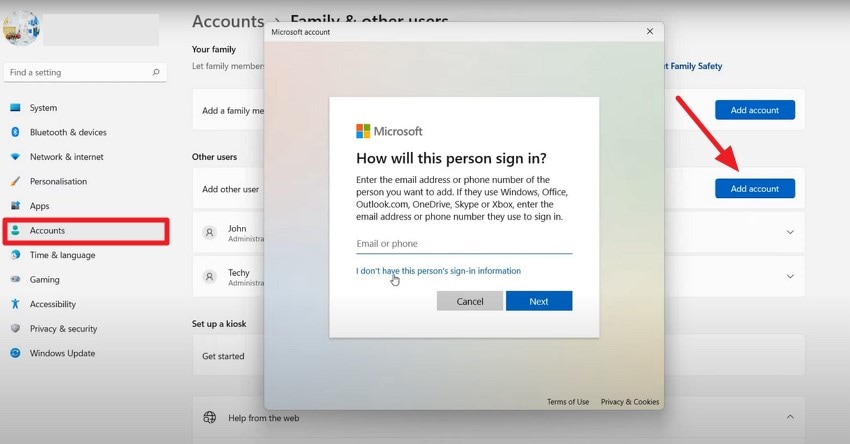Click Get started under kiosk setup
This screenshot has height=444, width=850.
pyautogui.click(x=223, y=356)
